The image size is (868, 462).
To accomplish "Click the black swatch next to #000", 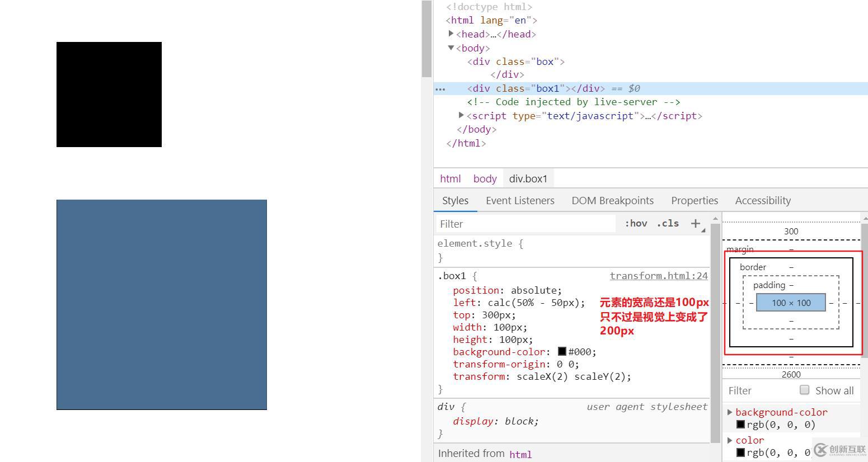I will [x=561, y=351].
